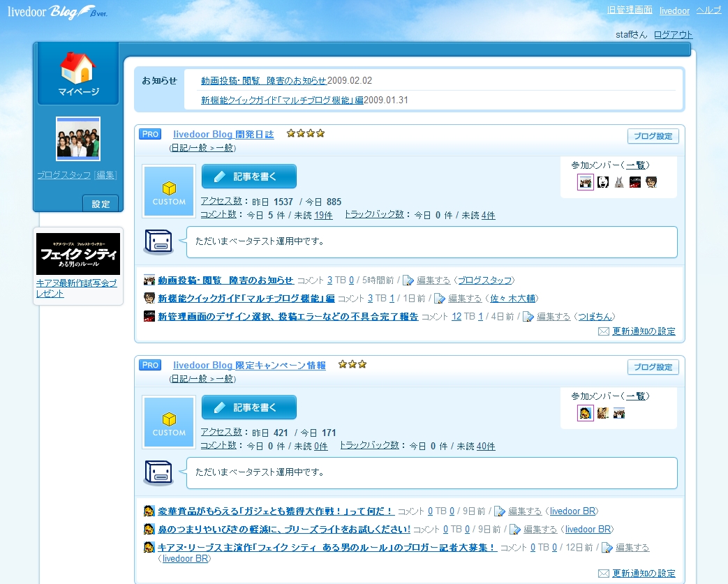The height and width of the screenshot is (584, 728).
Task: Open unread trackbacks 40件
Action: coord(486,446)
